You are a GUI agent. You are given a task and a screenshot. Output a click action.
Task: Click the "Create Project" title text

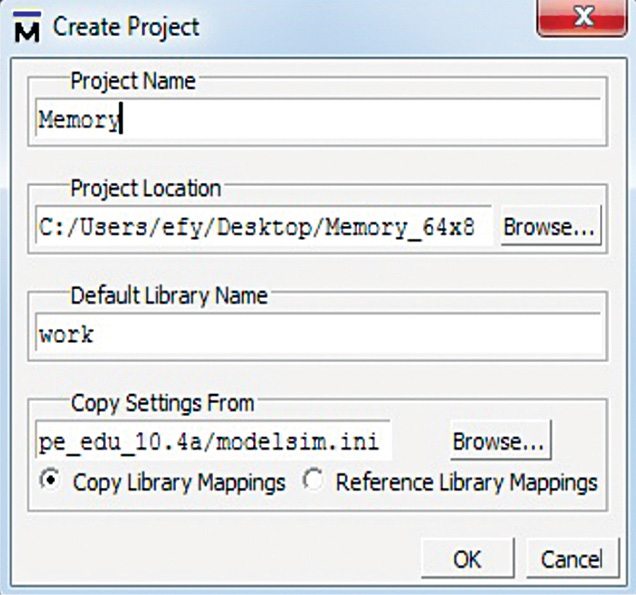coord(126,27)
